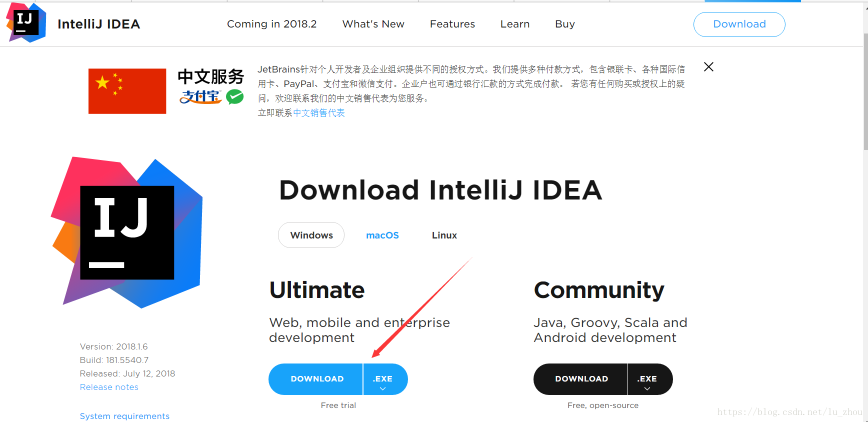The image size is (868, 422).
Task: Click the Version: 2018.1.6 text
Action: [113, 346]
